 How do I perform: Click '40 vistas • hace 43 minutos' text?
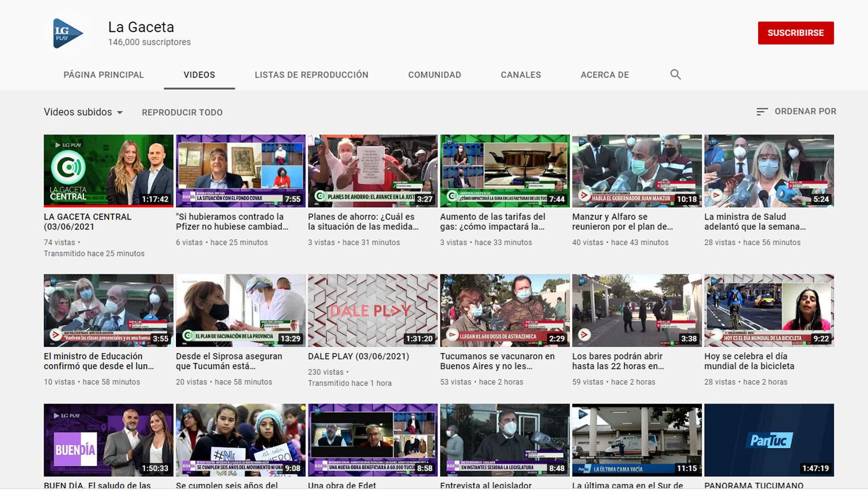(x=620, y=243)
